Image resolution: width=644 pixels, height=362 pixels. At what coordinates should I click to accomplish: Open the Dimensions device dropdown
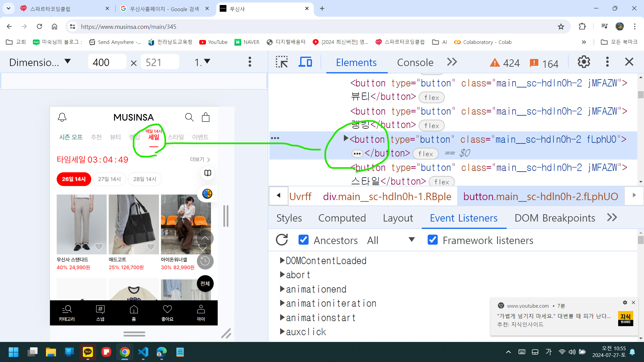pyautogui.click(x=40, y=62)
